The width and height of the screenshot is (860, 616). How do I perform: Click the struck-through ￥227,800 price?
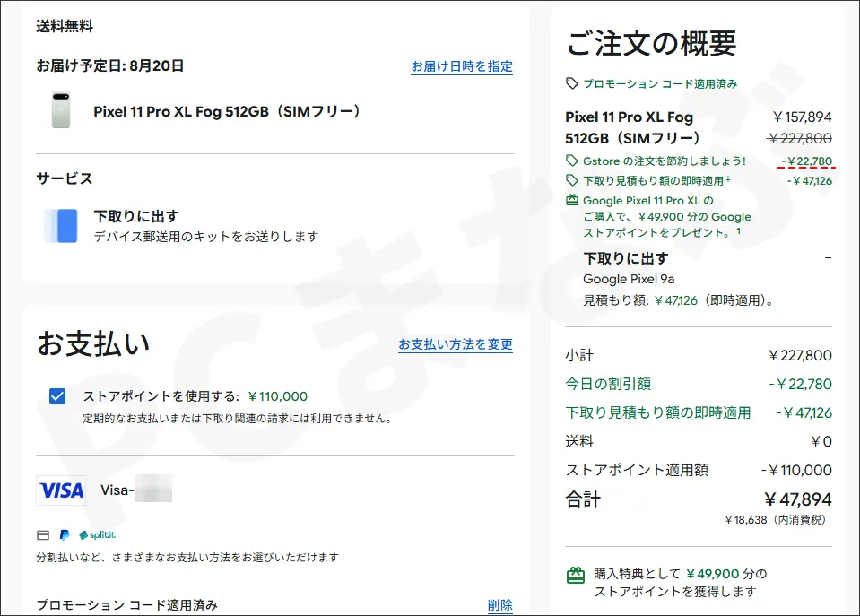tap(800, 138)
